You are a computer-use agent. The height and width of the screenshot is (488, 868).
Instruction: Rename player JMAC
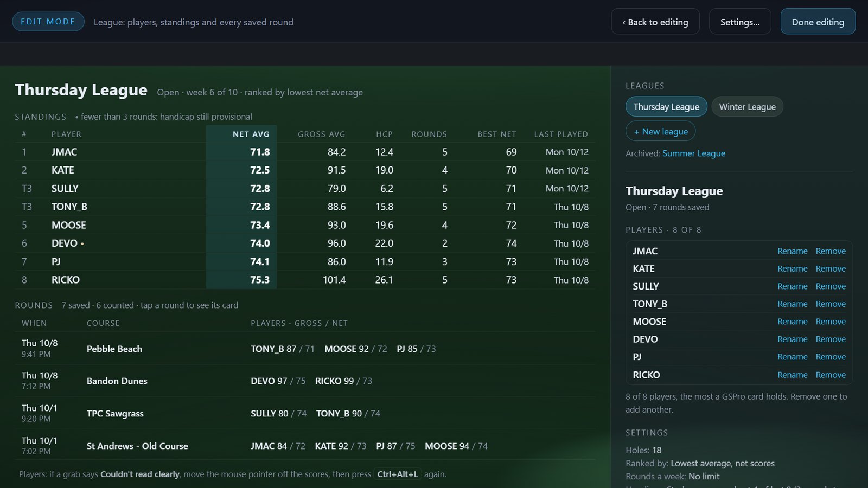tap(792, 251)
